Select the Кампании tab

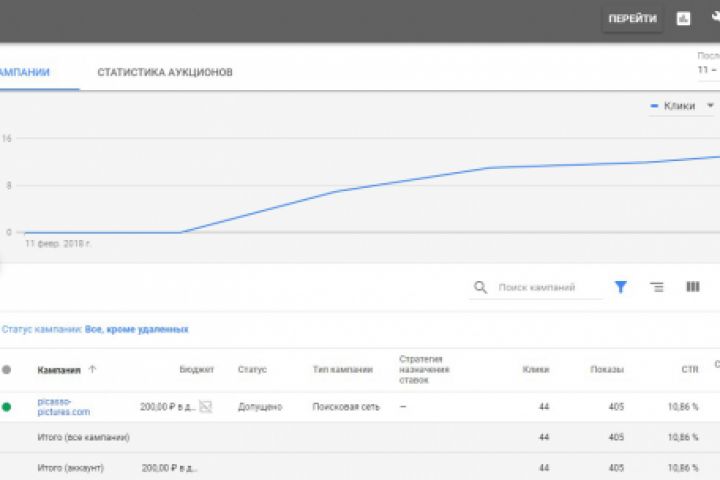click(x=25, y=73)
